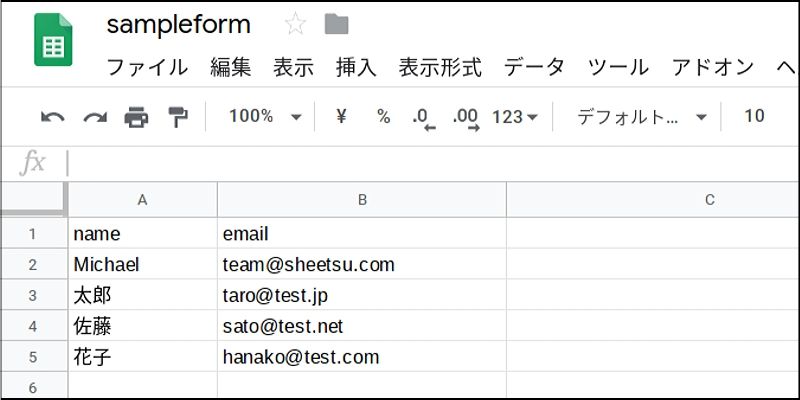Open the move-to-folder icon
Image resolution: width=800 pixels, height=400 pixels.
tap(337, 24)
